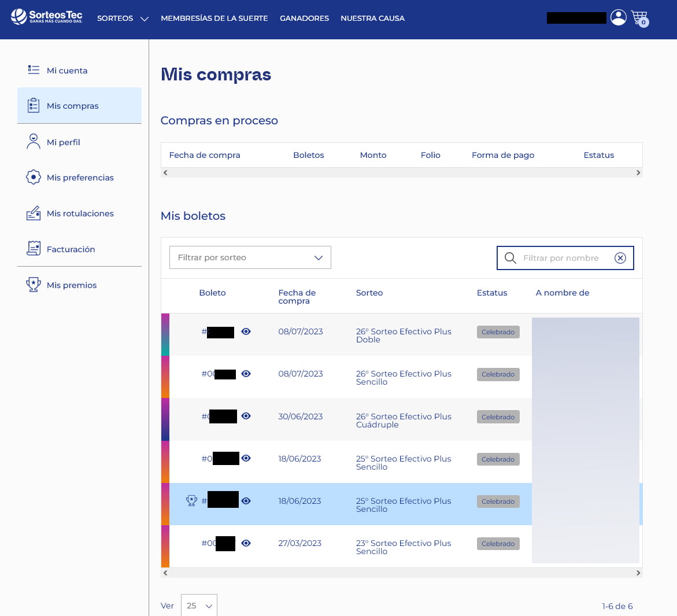Click the user account avatar icon
Image resolution: width=677 pixels, height=616 pixels.
pos(618,17)
